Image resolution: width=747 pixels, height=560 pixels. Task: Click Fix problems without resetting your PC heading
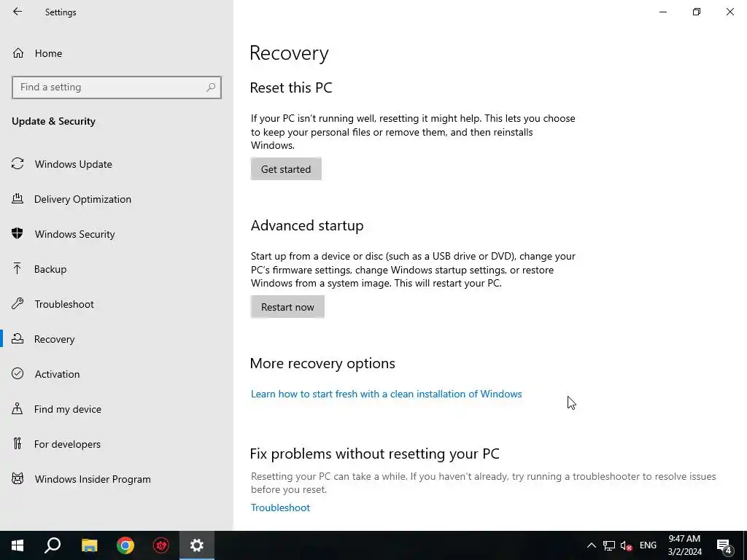click(374, 454)
